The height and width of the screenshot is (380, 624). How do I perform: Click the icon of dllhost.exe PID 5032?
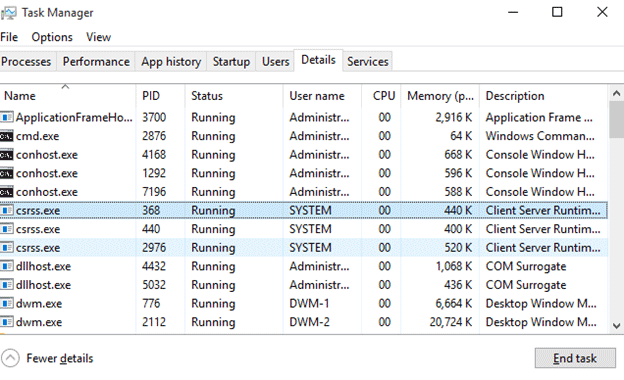(7, 285)
